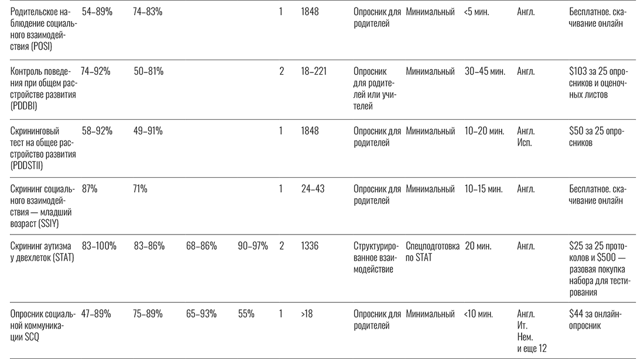The image size is (644, 359).
Task: Click the 83–100% value
Action: point(99,246)
